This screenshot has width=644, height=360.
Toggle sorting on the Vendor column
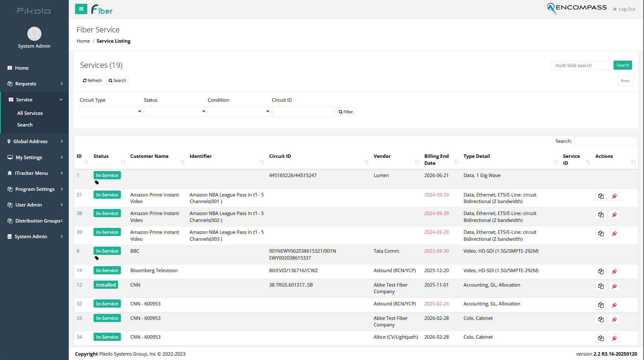click(x=417, y=161)
